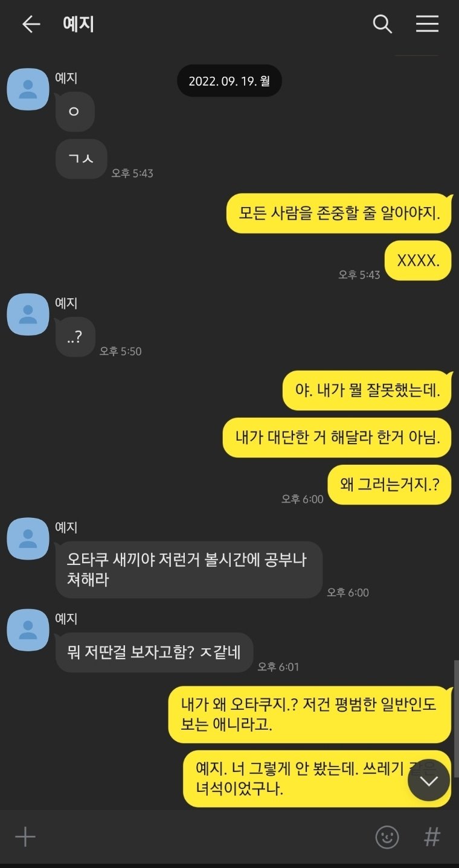
Task: Open chat search magnifier icon
Action: 382,24
